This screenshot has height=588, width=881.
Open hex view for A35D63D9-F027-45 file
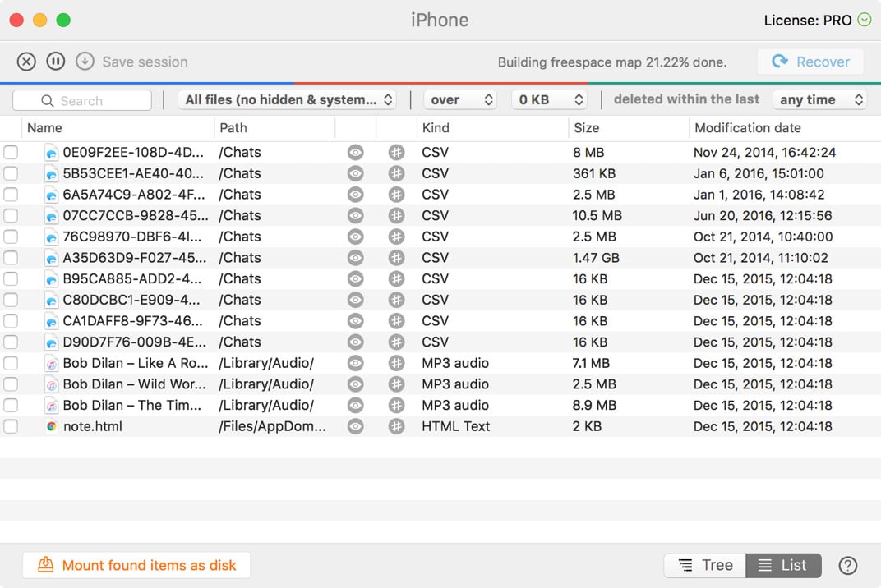pos(397,258)
